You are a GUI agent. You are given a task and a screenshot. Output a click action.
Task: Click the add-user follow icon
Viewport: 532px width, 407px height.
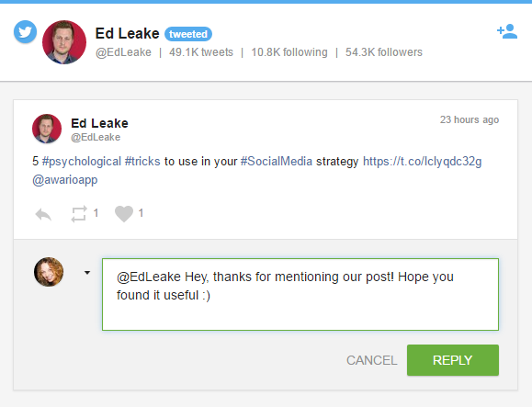507,31
